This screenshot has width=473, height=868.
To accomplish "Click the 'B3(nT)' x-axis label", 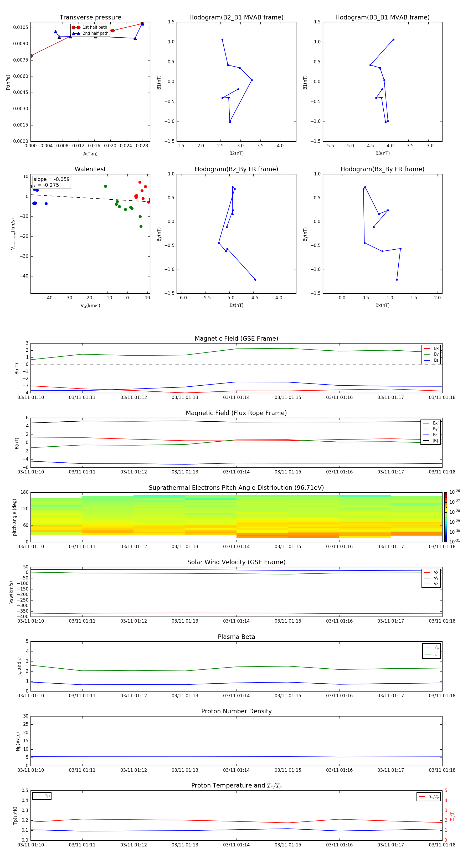I will point(382,153).
